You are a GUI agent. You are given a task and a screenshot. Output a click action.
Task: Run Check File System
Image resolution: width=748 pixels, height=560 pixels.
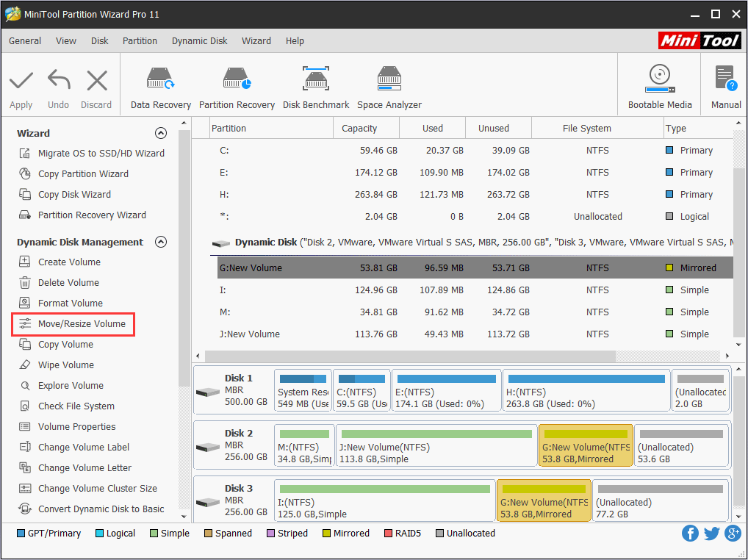tap(66, 406)
